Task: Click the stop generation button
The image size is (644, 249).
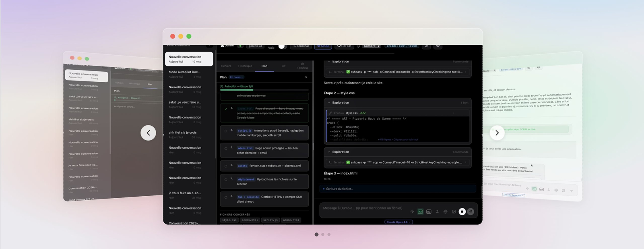Action: pos(462,212)
